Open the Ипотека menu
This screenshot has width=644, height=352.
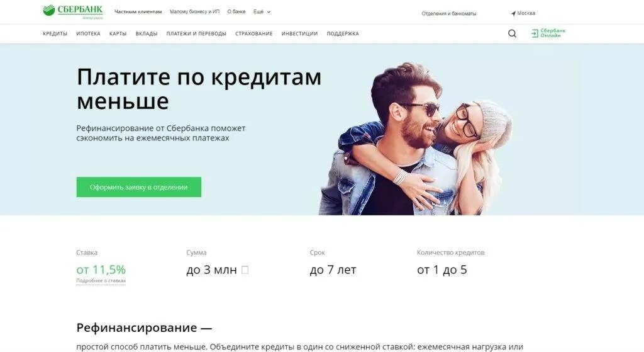(88, 34)
